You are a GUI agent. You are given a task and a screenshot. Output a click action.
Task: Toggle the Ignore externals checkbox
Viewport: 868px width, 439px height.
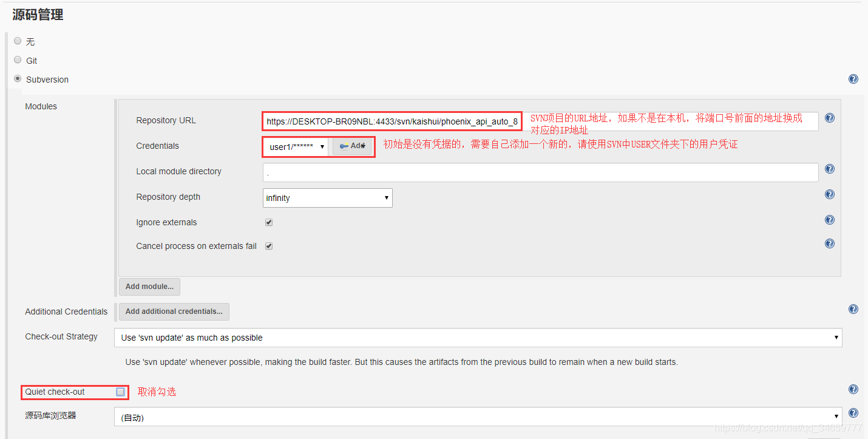[x=269, y=222]
